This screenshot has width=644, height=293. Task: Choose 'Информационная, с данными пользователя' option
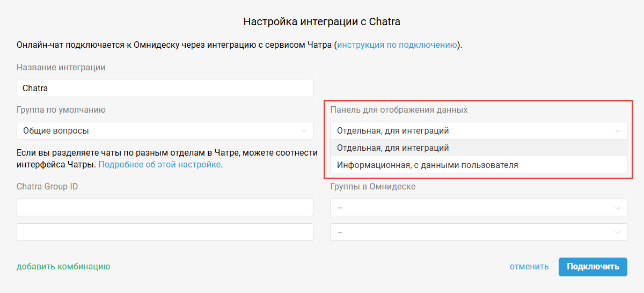click(478, 165)
